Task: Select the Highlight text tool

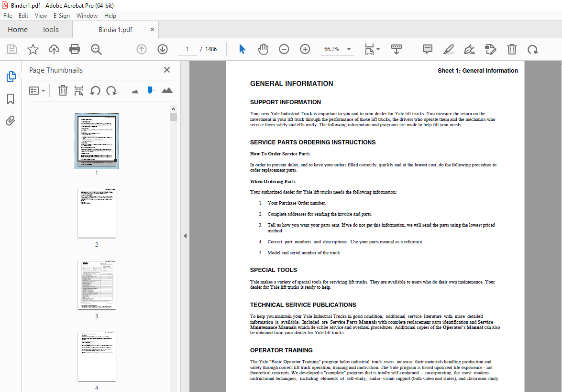Action: [x=448, y=49]
